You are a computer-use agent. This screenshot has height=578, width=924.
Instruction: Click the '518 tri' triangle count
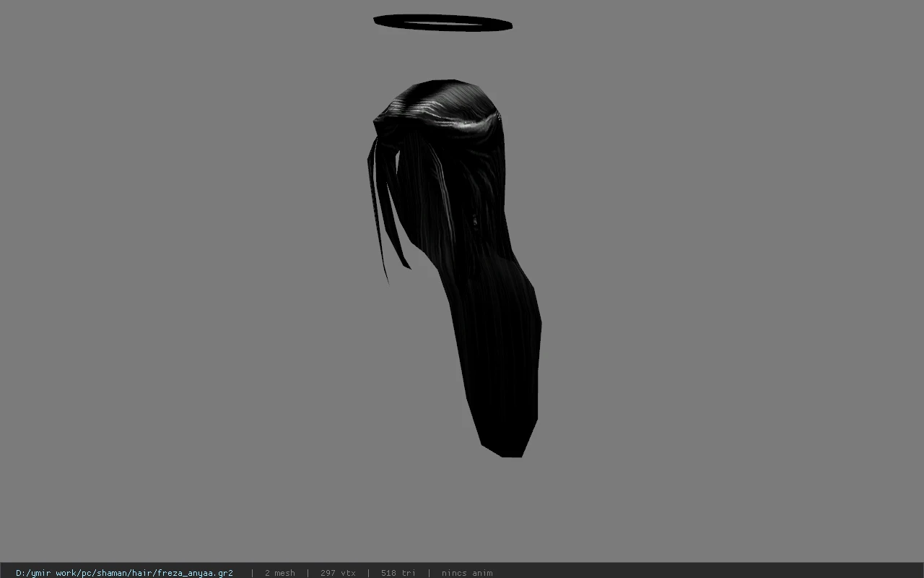tap(398, 573)
